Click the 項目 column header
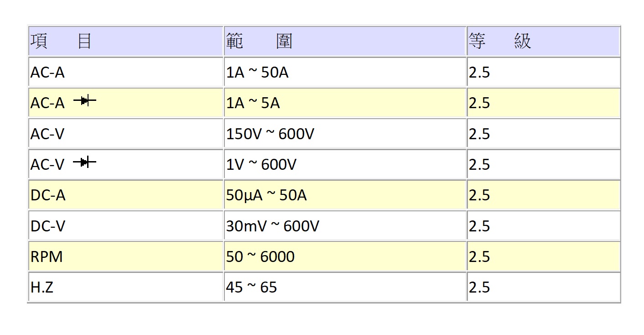This screenshot has height=335, width=644. tap(62, 42)
